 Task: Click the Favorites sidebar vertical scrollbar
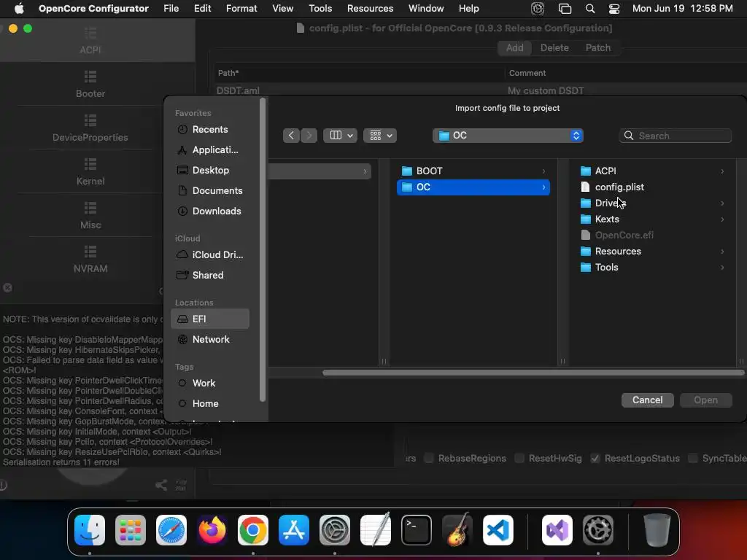click(x=263, y=250)
